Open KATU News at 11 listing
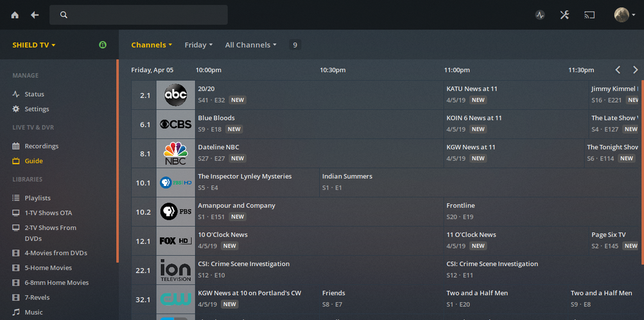The image size is (644, 320). (x=516, y=95)
